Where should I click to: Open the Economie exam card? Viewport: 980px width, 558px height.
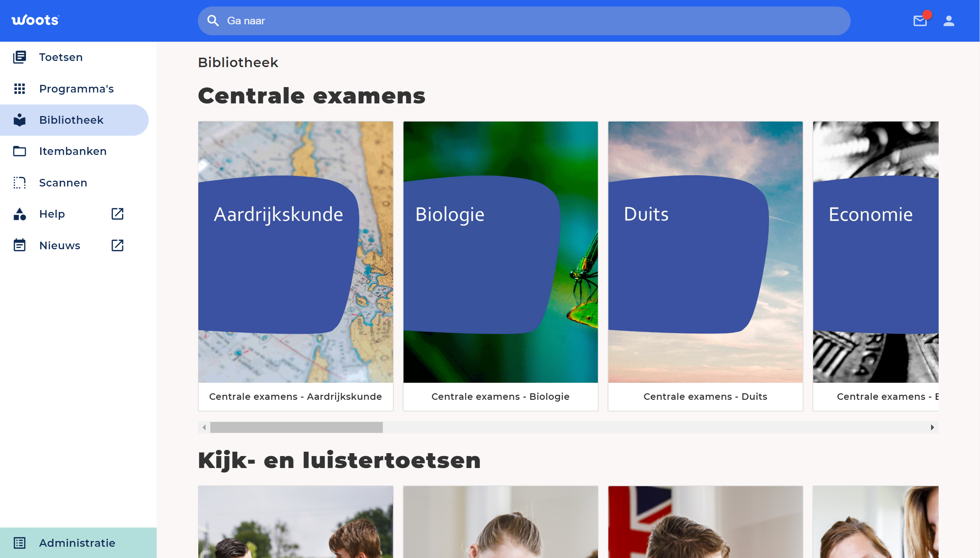876,266
